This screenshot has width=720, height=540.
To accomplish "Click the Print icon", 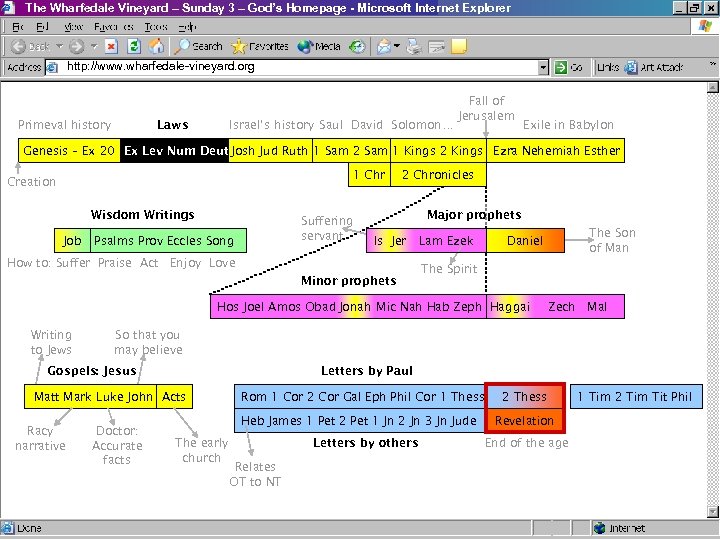I will tap(414, 46).
